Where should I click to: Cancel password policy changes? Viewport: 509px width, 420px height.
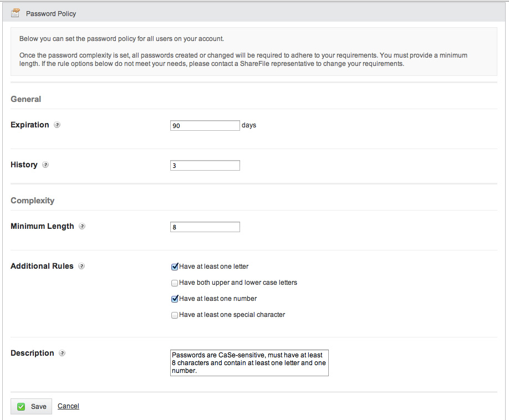pos(69,406)
